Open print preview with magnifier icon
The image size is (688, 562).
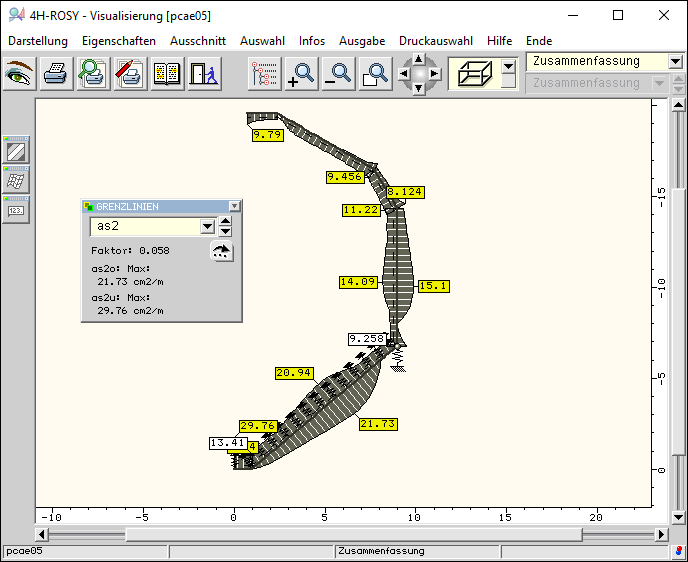(x=93, y=73)
